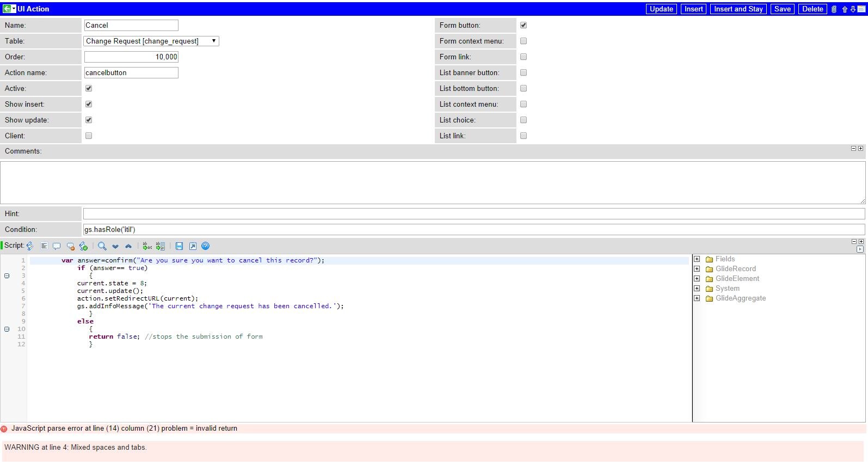Screen dimensions: 868x465
Task: Enable the Form link checkbox
Action: [524, 57]
